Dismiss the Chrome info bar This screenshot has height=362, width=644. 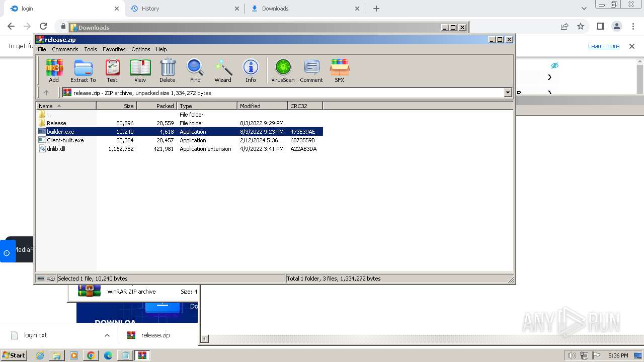point(632,46)
